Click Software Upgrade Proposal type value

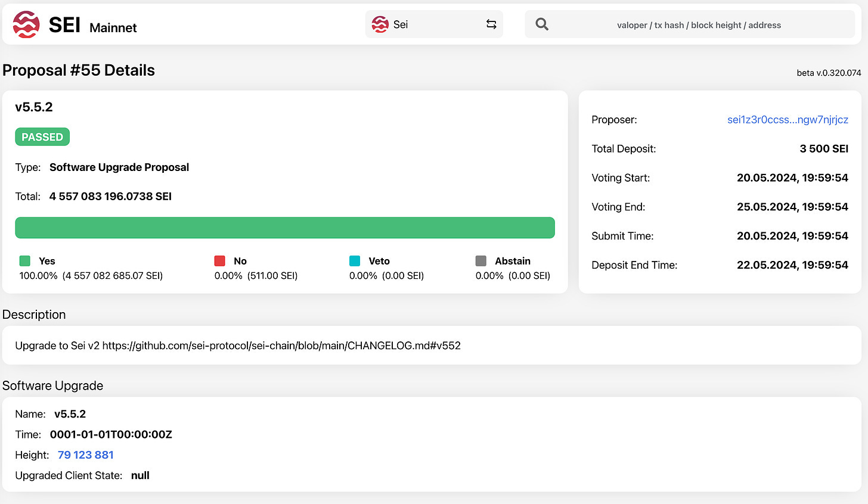pyautogui.click(x=119, y=167)
